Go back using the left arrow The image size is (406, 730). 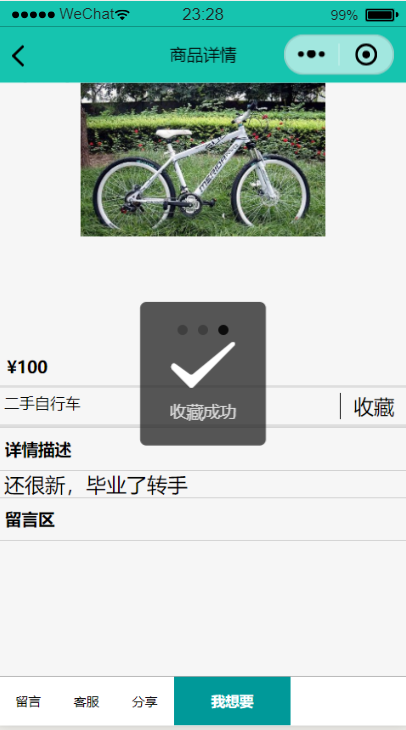click(x=18, y=56)
